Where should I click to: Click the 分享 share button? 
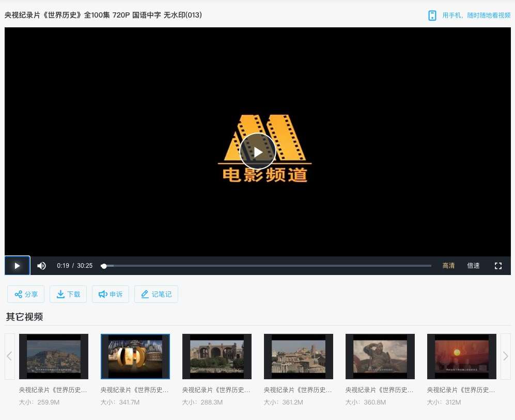26,294
